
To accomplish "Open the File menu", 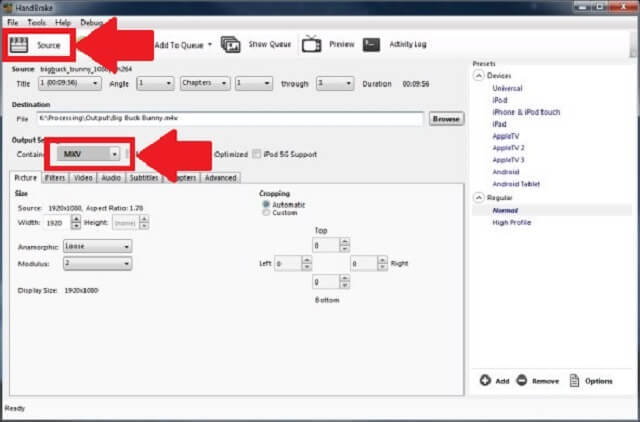I will (13, 22).
